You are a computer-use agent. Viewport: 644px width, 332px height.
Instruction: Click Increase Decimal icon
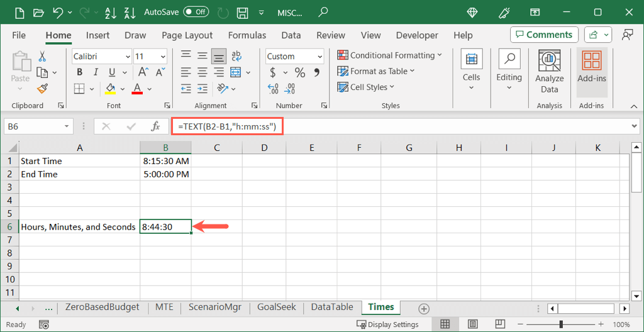pyautogui.click(x=273, y=88)
